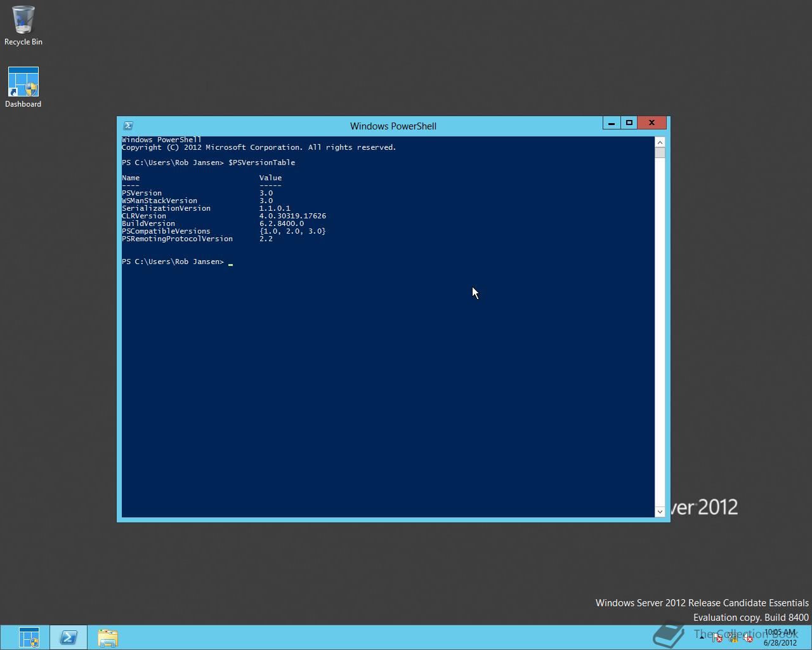This screenshot has width=812, height=650.
Task: Click the Copyright (C) 2012 Microsoft line
Action: pyautogui.click(x=259, y=147)
